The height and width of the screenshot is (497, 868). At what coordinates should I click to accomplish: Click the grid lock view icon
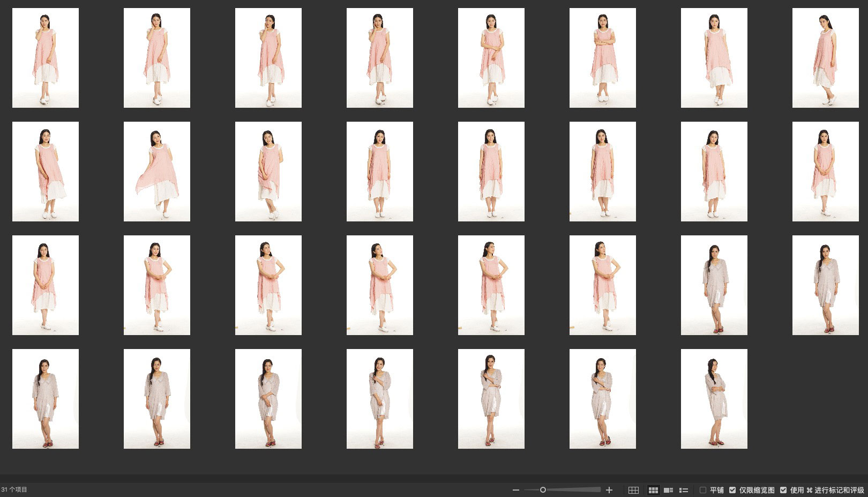tap(633, 490)
